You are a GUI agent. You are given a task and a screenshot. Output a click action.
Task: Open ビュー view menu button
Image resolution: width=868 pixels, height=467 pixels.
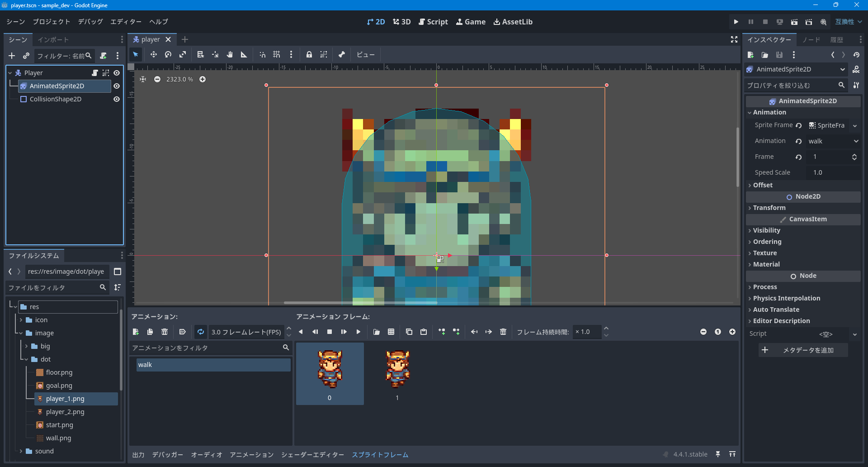[365, 55]
